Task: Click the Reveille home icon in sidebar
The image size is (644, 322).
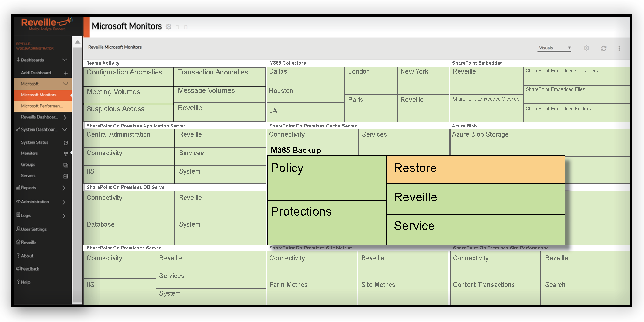Action: point(18,242)
